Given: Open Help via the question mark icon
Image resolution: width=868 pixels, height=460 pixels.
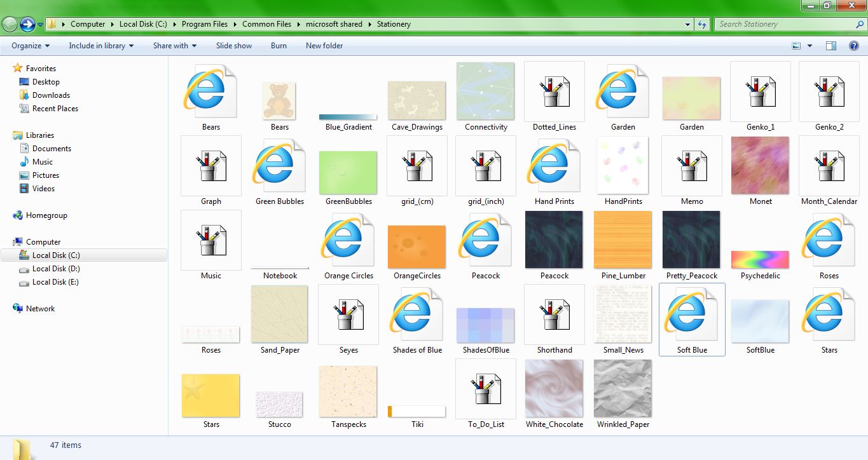Looking at the screenshot, I should click(x=855, y=45).
